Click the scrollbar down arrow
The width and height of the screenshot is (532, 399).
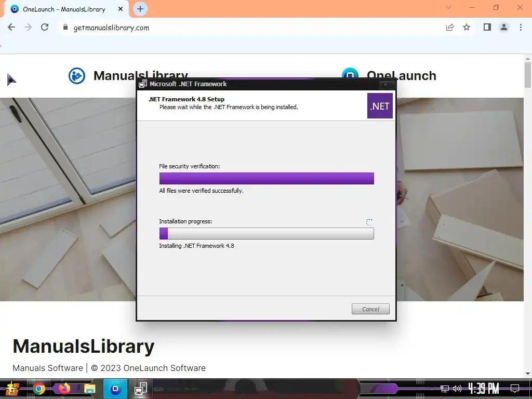(528, 374)
